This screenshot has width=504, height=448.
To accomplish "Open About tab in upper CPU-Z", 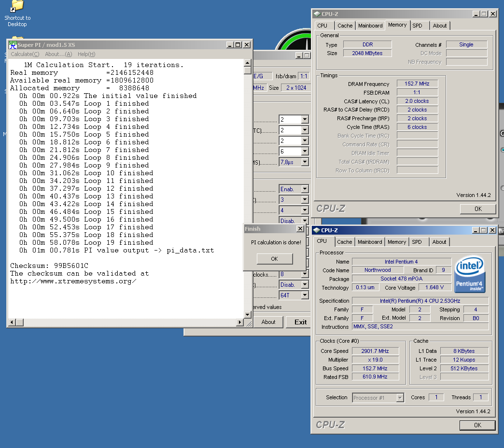I will [x=440, y=26].
